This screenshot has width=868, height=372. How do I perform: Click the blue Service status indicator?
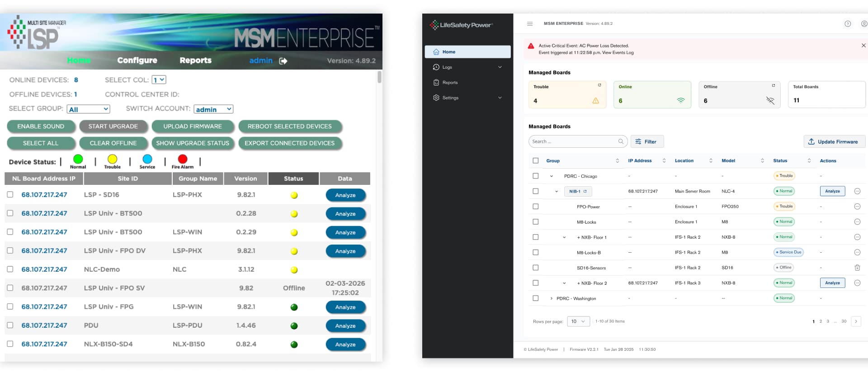[147, 159]
